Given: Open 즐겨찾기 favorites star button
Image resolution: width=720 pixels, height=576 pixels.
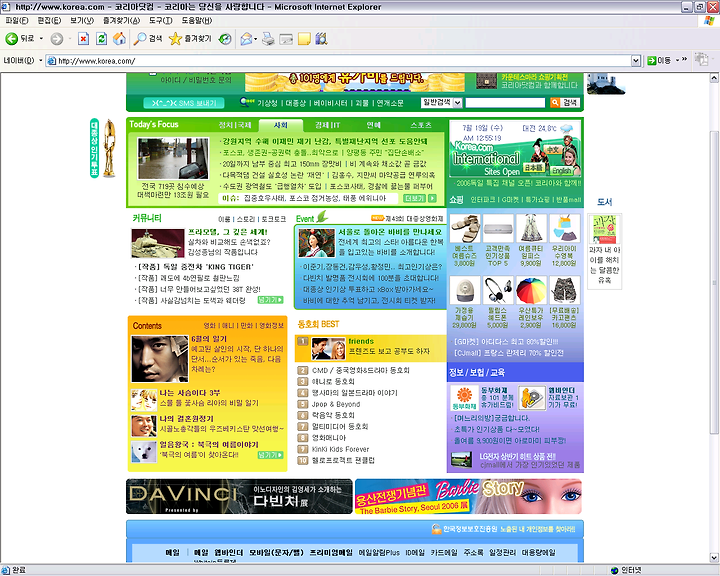Looking at the screenshot, I should [190, 39].
